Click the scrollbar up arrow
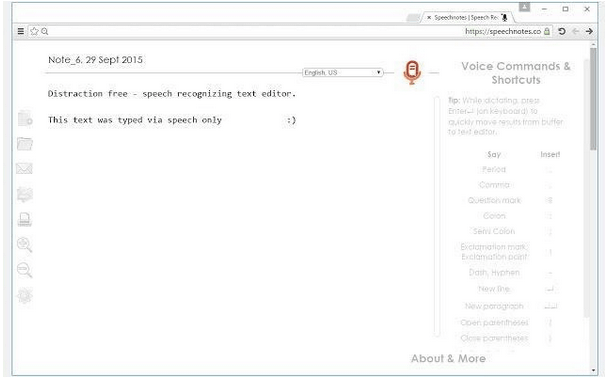605x385 pixels. 593,45
